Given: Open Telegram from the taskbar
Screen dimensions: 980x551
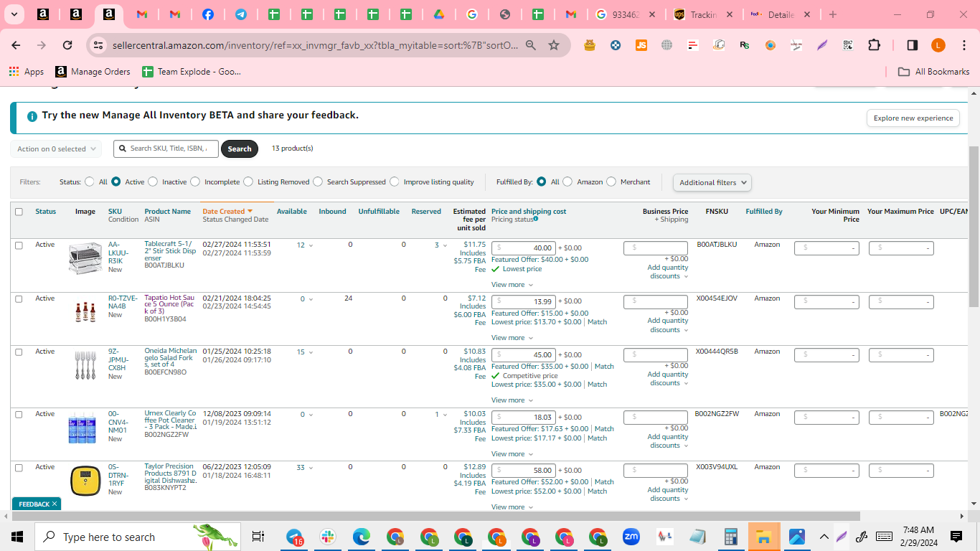Looking at the screenshot, I should click(x=295, y=537).
